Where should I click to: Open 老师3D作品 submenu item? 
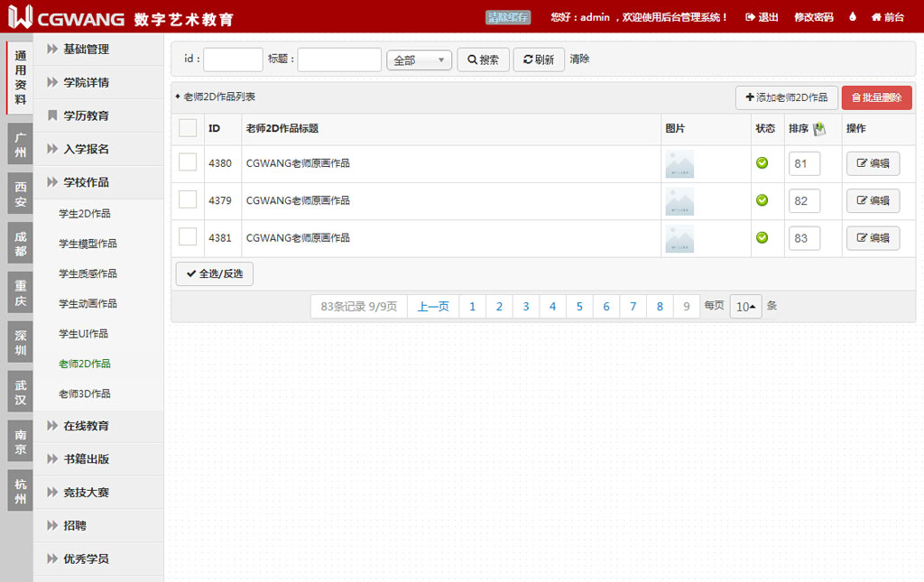tap(84, 394)
